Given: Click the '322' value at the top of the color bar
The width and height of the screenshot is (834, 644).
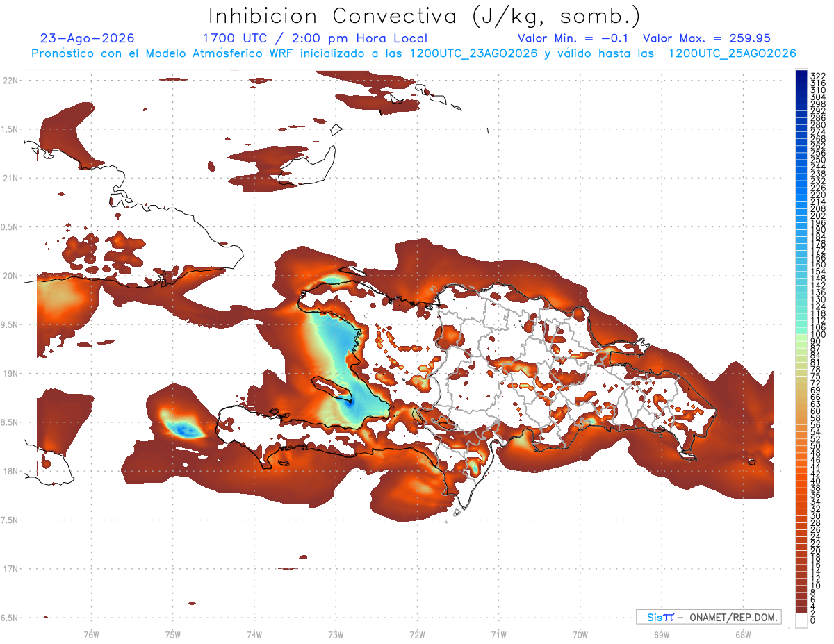Looking at the screenshot, I should pyautogui.click(x=817, y=75).
